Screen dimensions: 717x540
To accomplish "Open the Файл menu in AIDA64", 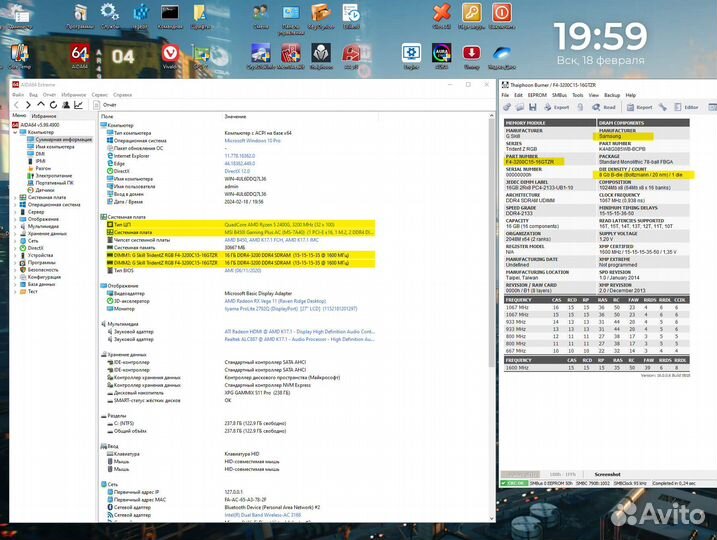I will point(18,95).
